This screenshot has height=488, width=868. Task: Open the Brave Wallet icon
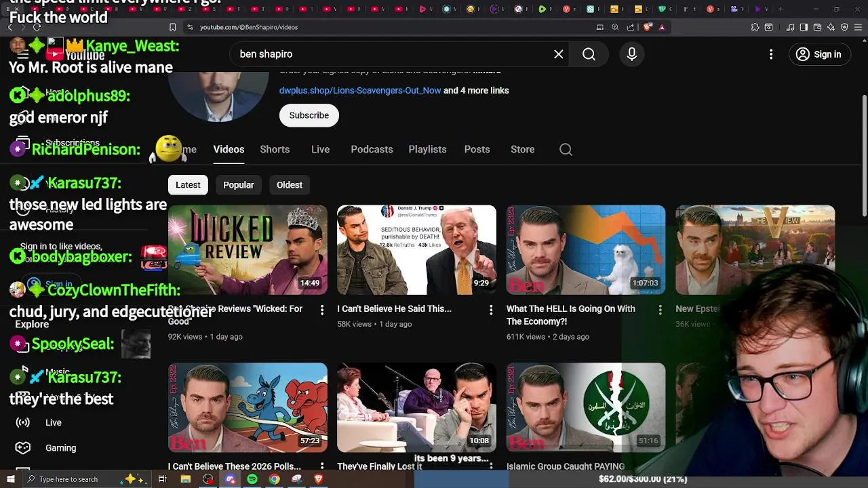[817, 27]
